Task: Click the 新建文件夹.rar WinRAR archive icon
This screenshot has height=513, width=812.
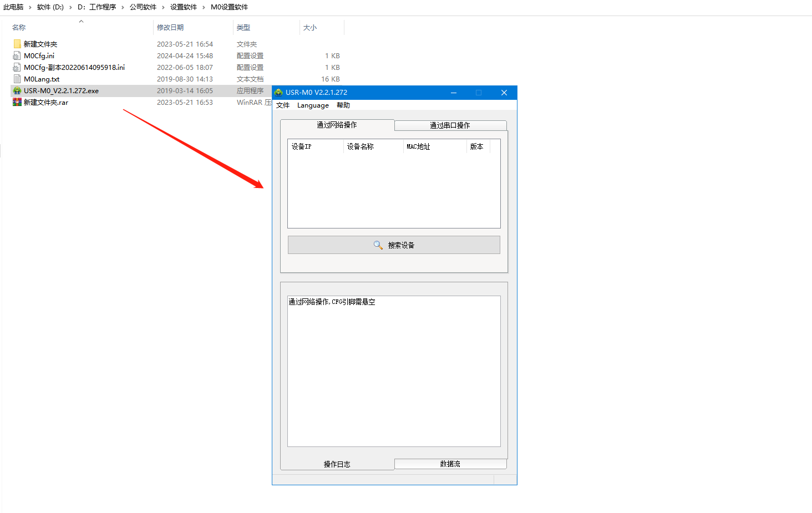Action: 17,102
